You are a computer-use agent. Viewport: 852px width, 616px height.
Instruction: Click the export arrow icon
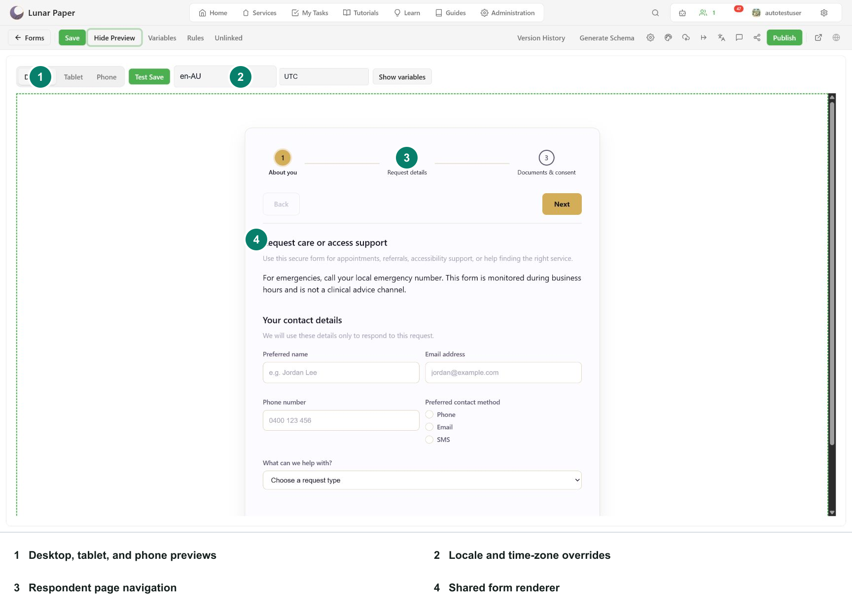[704, 37]
